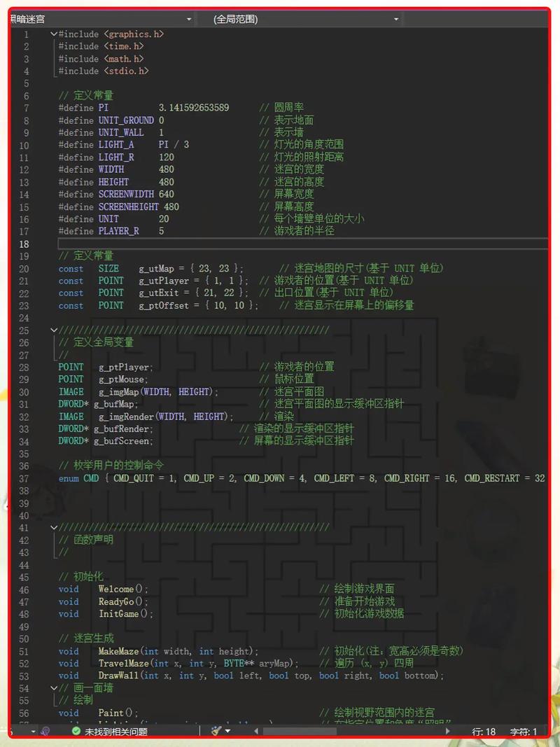Collapse the comment block starting at line 25
This screenshot has height=747, width=560.
[x=54, y=330]
